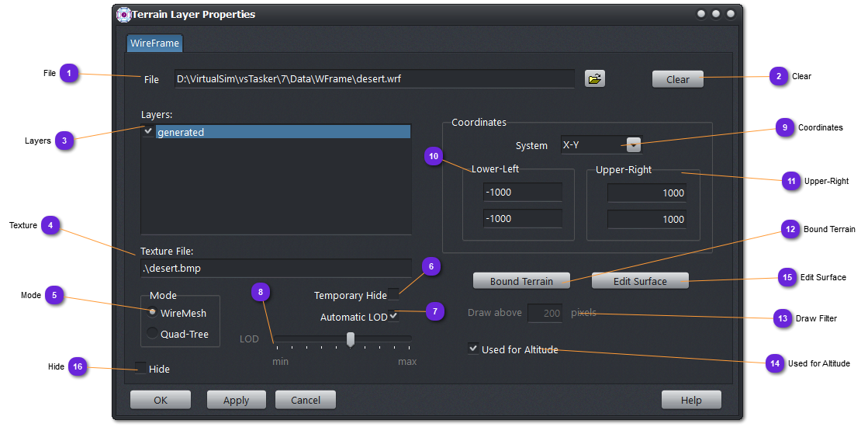Open the coordinate System dropdown
This screenshot has height=427, width=868.
(634, 144)
